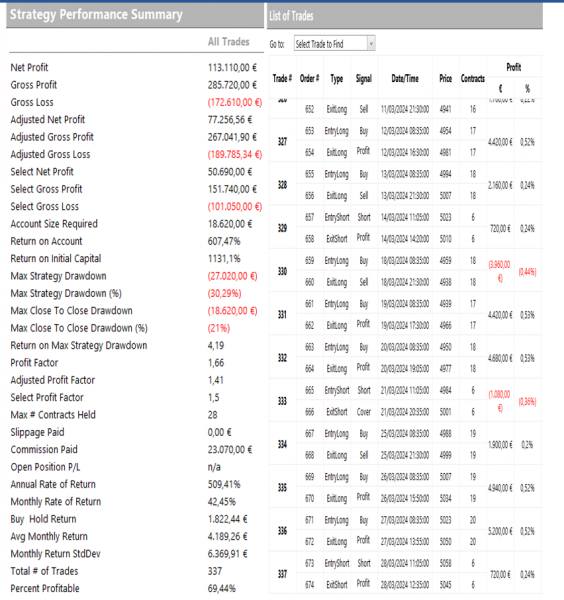The image size is (564, 600).
Task: Select Net Profit value 113.110,00 €
Action: pos(232,68)
